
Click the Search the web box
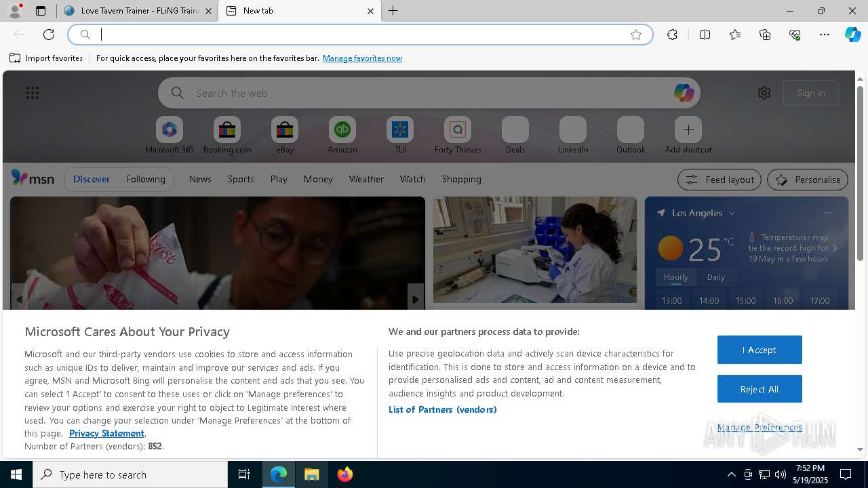429,93
